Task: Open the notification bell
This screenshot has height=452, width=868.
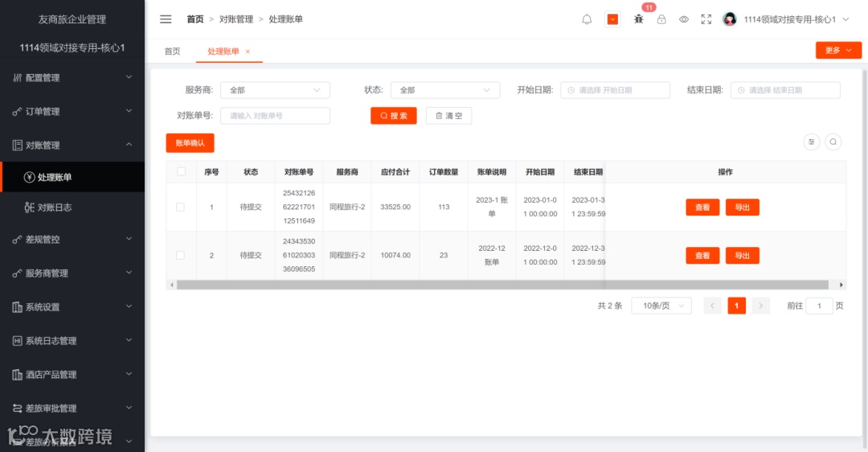Action: click(x=587, y=19)
